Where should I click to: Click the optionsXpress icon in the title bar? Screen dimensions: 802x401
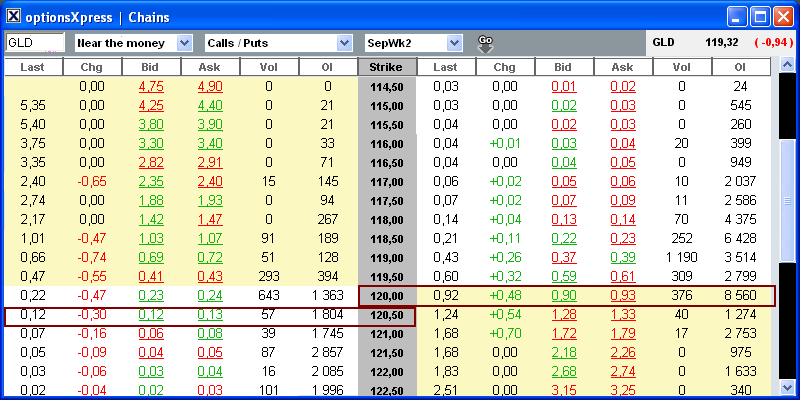pyautogui.click(x=13, y=17)
